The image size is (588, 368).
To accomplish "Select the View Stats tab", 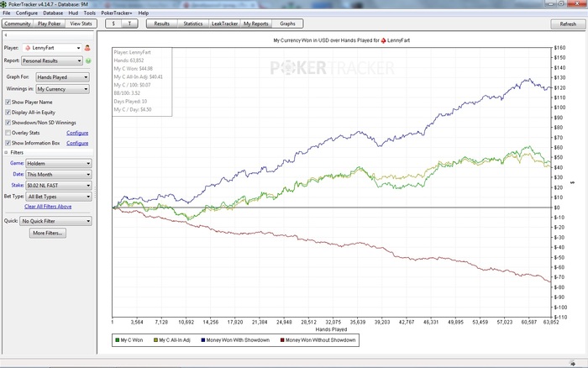I will tap(81, 24).
